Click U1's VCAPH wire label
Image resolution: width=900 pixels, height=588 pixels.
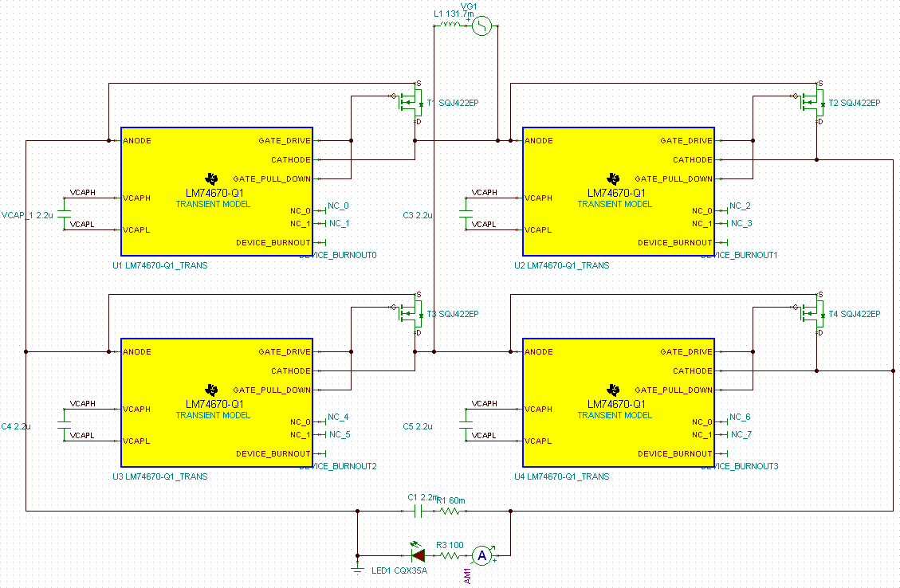click(83, 193)
